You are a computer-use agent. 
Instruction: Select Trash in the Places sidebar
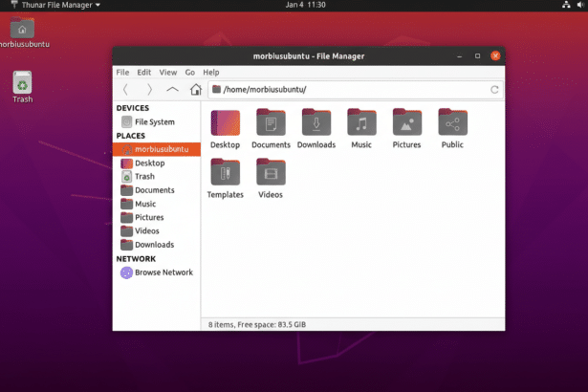tap(157, 176)
